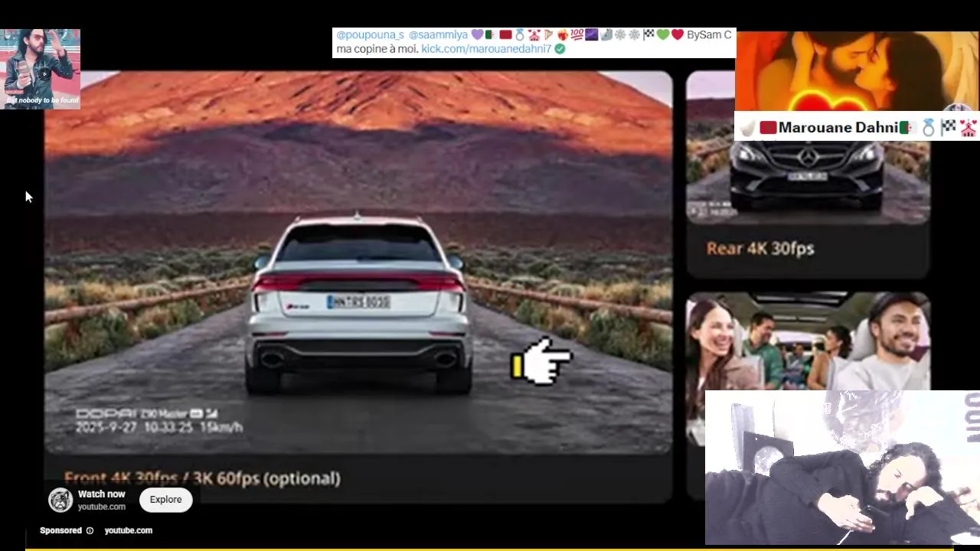Click the yellow ad progress bar
The height and width of the screenshot is (551, 980).
click(490, 548)
